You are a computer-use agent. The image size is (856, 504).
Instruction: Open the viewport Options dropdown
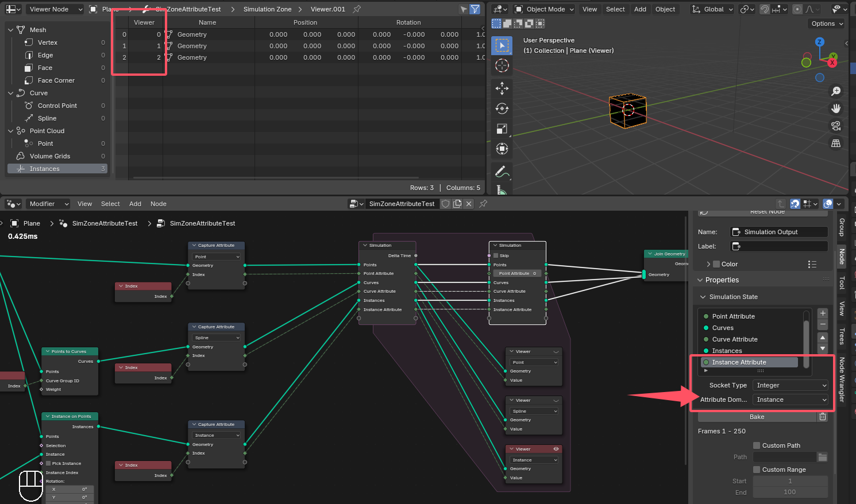click(x=827, y=24)
